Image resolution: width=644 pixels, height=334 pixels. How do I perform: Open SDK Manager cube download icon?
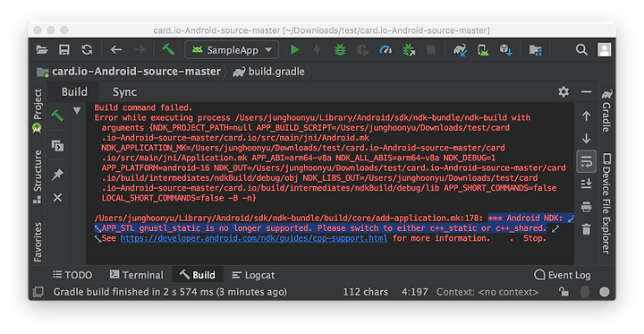(505, 50)
